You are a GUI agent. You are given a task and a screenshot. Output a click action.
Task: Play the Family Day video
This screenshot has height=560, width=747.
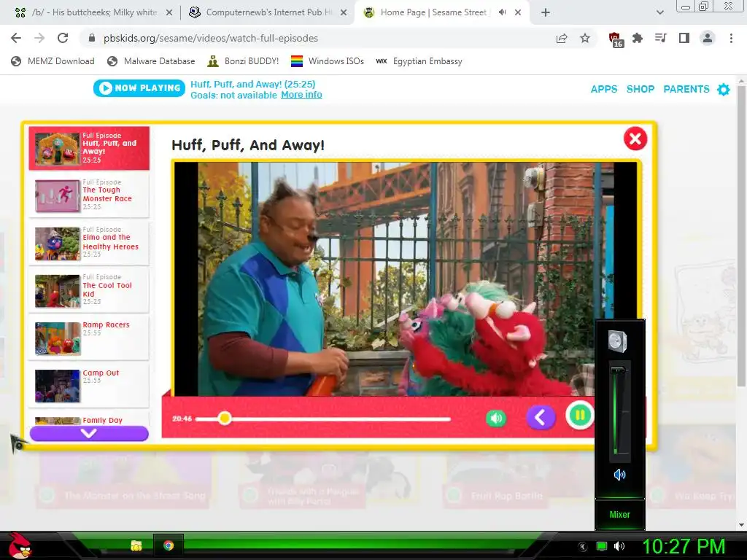pos(89,419)
